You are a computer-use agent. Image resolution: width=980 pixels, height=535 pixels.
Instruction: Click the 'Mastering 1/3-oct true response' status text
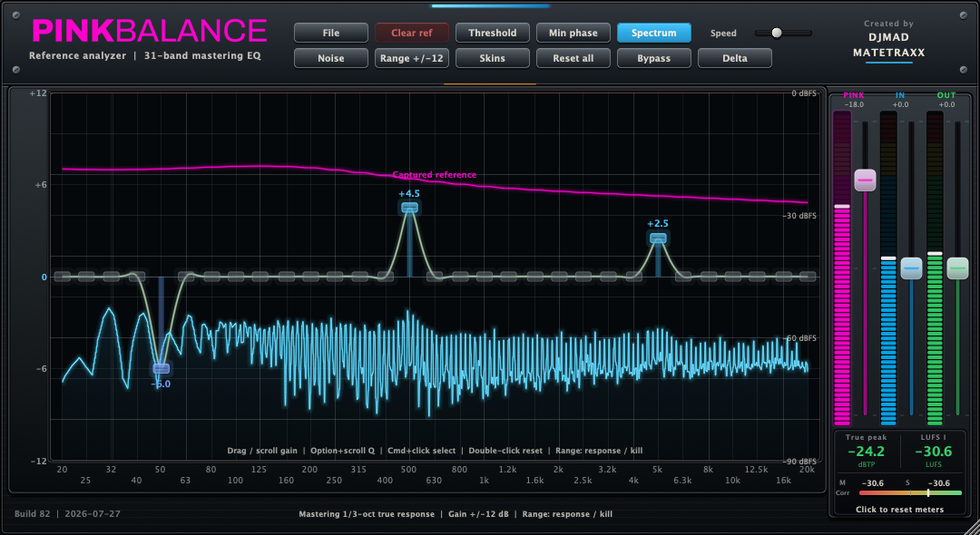point(367,514)
